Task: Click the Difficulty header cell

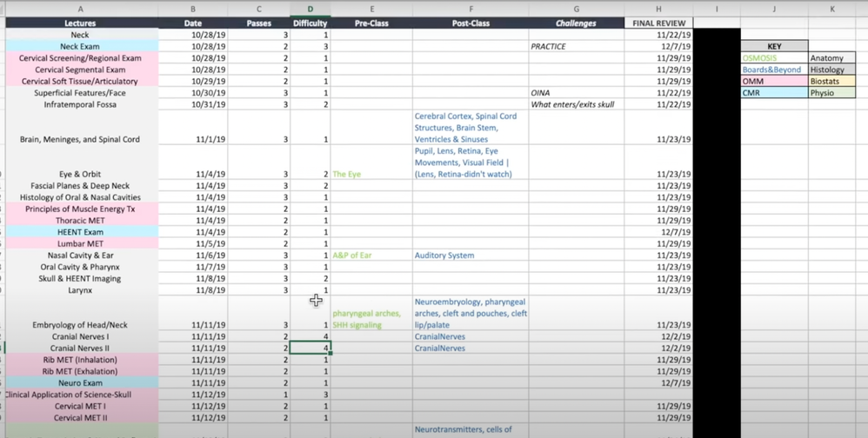Action: [310, 23]
